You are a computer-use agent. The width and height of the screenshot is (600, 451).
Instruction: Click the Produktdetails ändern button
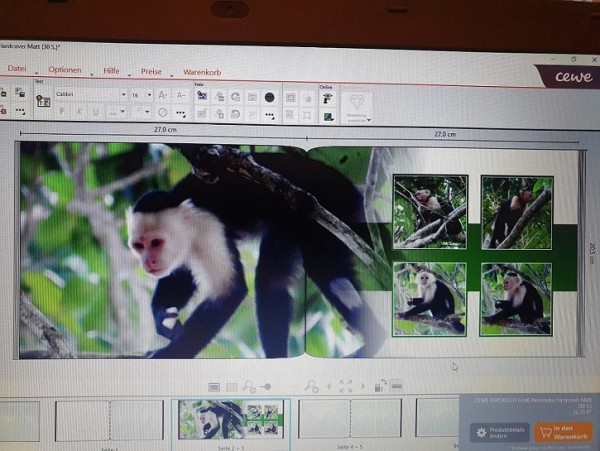(500, 433)
